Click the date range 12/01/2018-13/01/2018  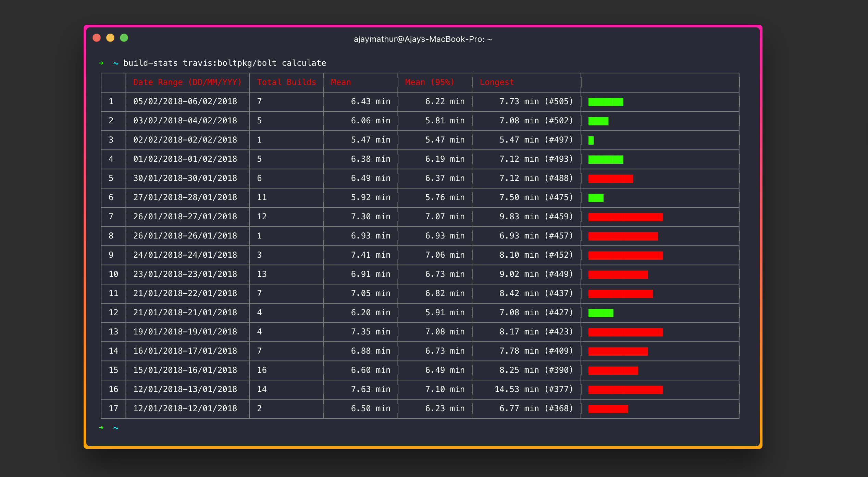click(185, 389)
